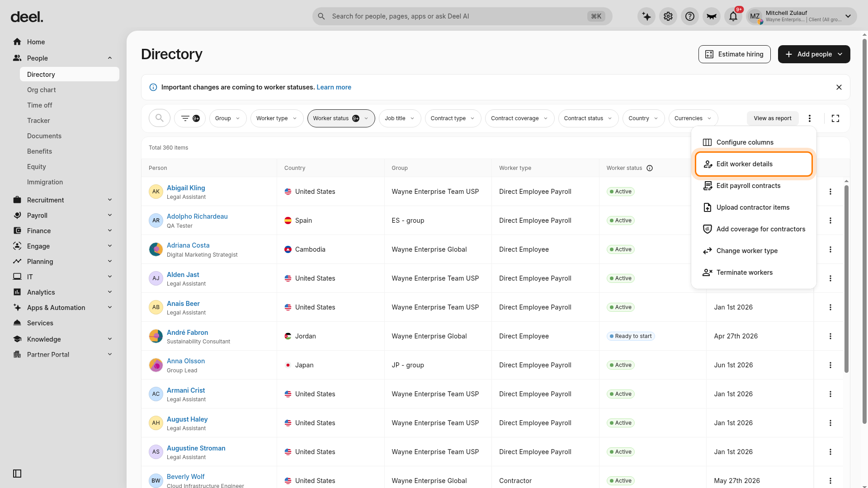
Task: Open row actions for August Haley
Action: click(830, 423)
